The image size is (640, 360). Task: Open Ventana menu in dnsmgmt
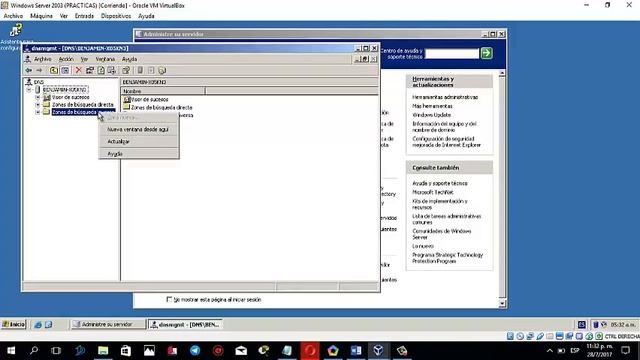click(x=105, y=59)
